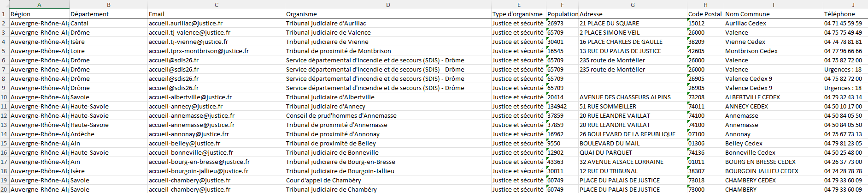
Task: Click the 'Population' header cell
Action: pyautogui.click(x=563, y=14)
